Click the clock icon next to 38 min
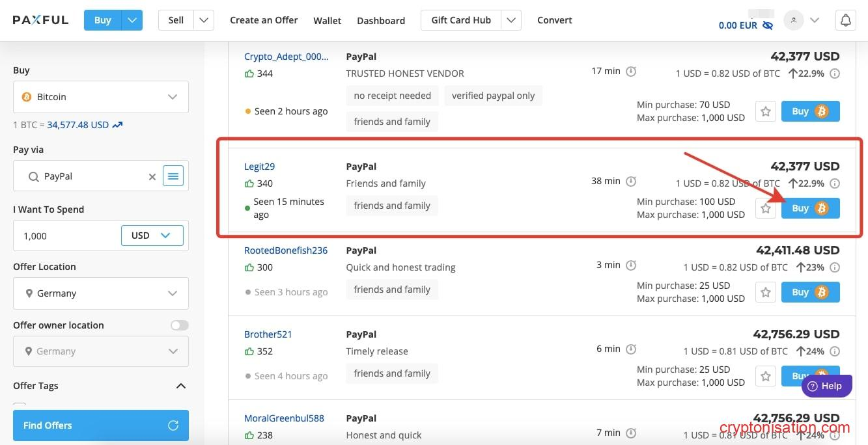Screen dimensions: 868x445 [630, 181]
